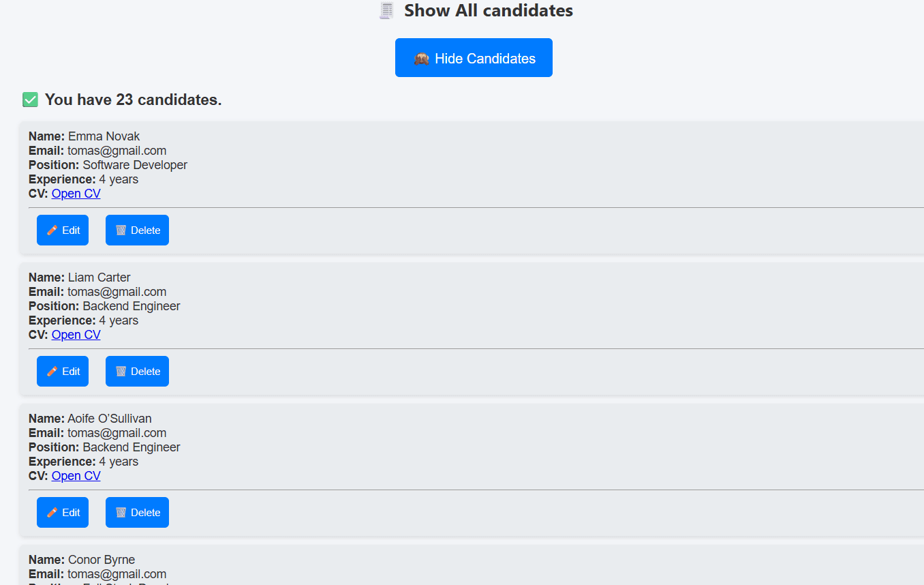Delete Emma Novak's candidate record
The image size is (924, 585).
pyautogui.click(x=137, y=230)
